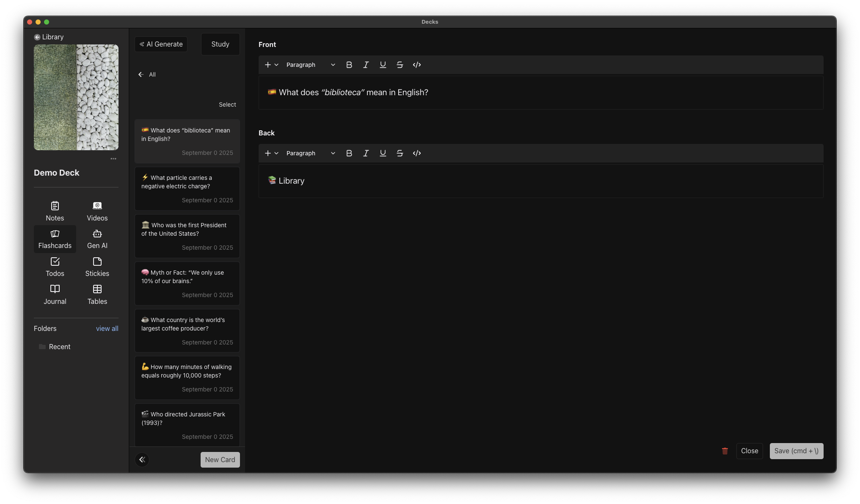Click the Demo Deck cover image

coord(76,97)
